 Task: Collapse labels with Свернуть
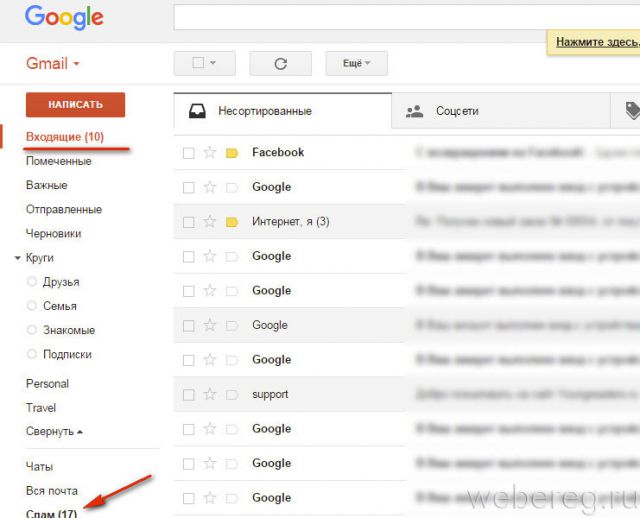point(54,431)
